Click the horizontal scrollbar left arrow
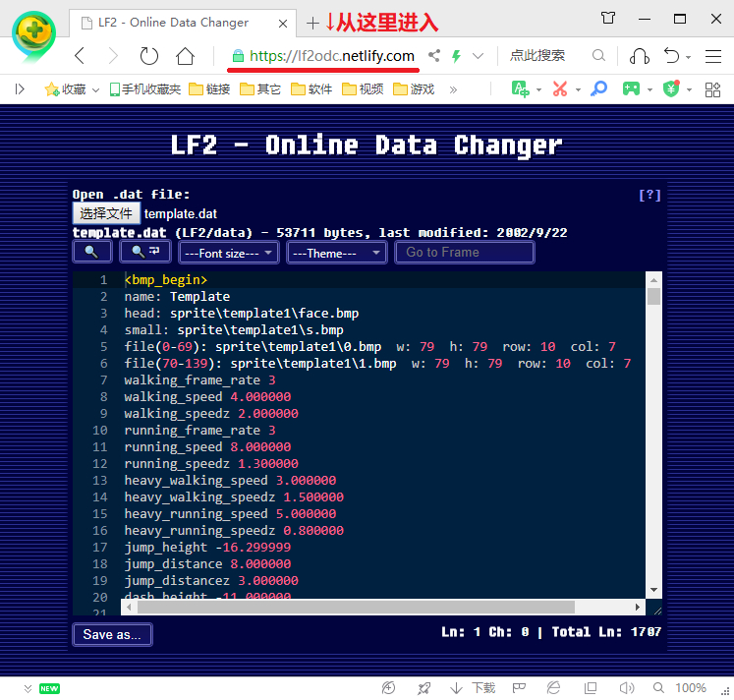 coord(129,607)
